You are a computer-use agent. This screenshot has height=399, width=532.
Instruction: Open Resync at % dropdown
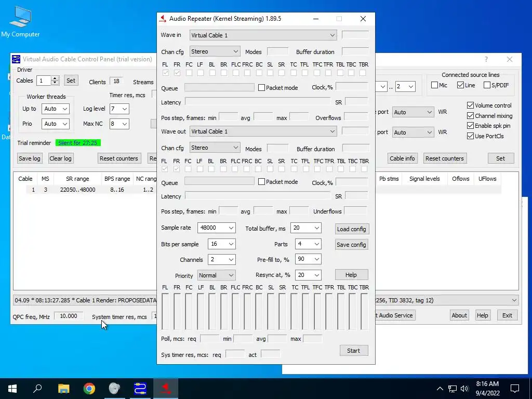coord(308,275)
